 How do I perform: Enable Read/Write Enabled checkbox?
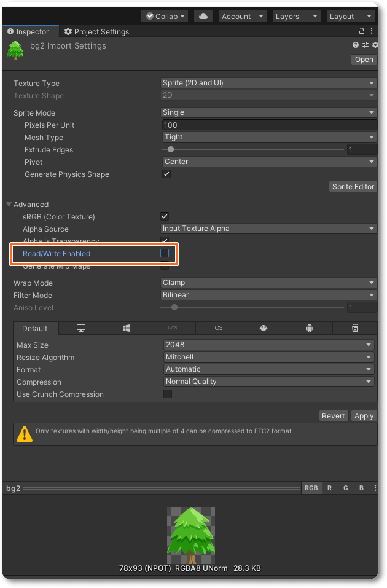165,253
